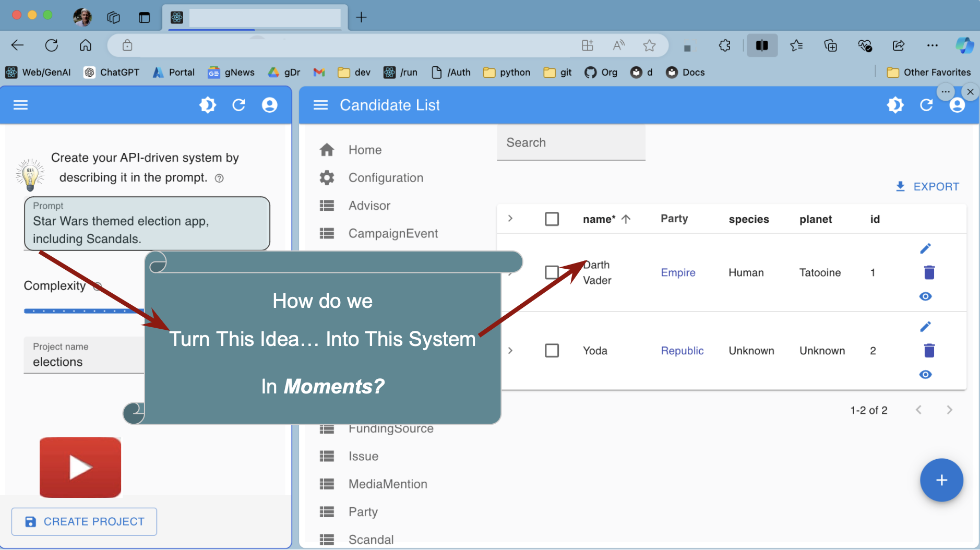Open profile icon in Candidate List header
This screenshot has height=550, width=980.
click(x=957, y=105)
